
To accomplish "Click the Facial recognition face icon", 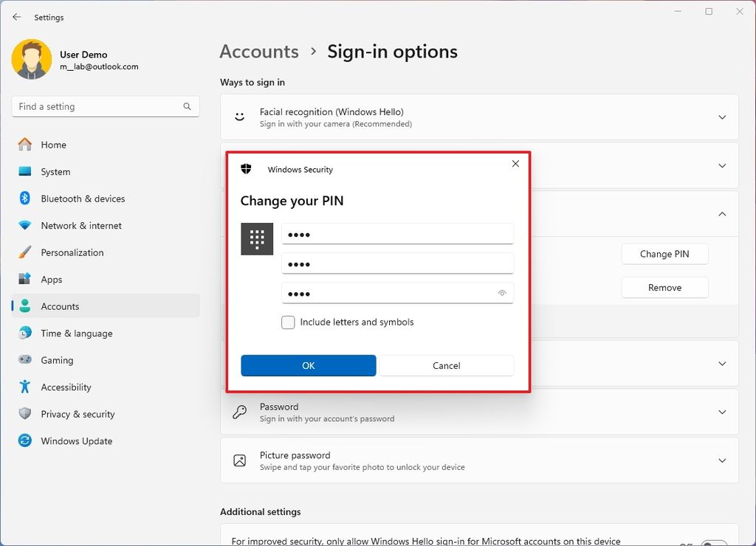I will pyautogui.click(x=238, y=117).
